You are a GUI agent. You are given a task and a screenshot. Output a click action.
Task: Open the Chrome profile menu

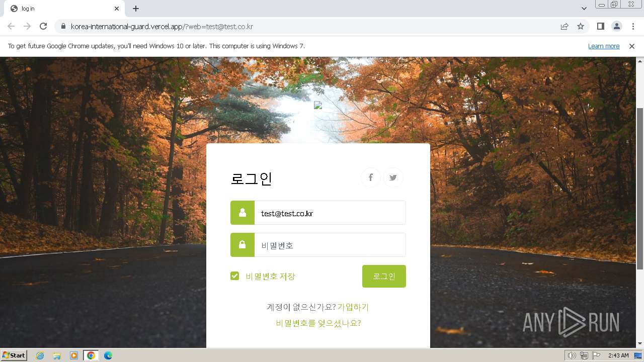click(616, 26)
